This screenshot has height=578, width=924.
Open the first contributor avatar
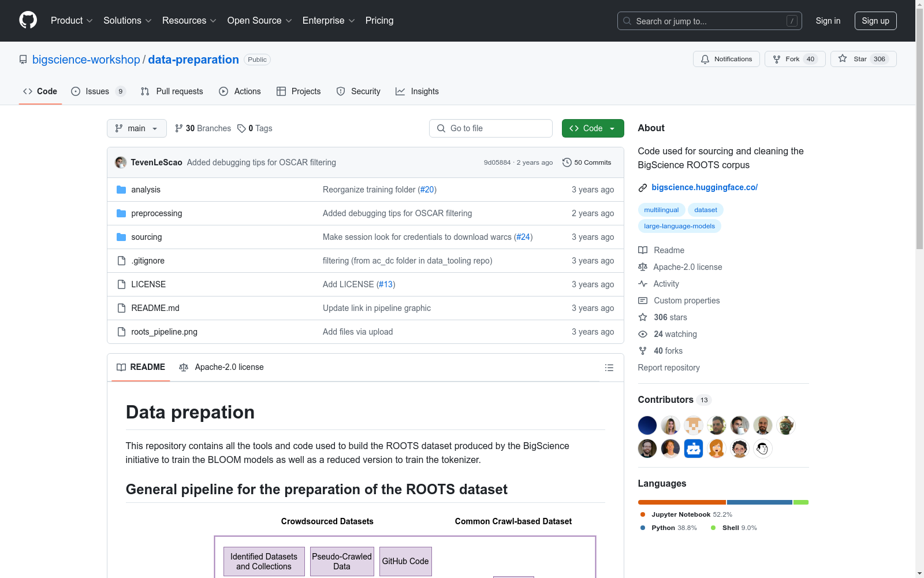[x=647, y=425]
